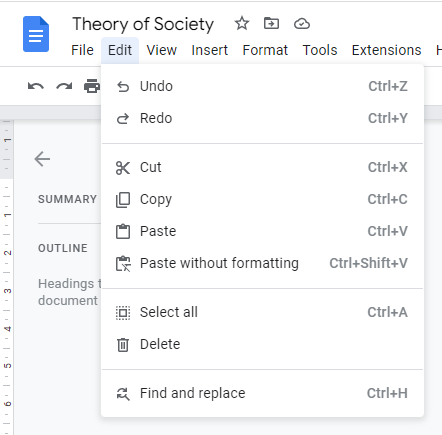Click the print icon in toolbar
Screen dimensions: 442x435
point(92,86)
